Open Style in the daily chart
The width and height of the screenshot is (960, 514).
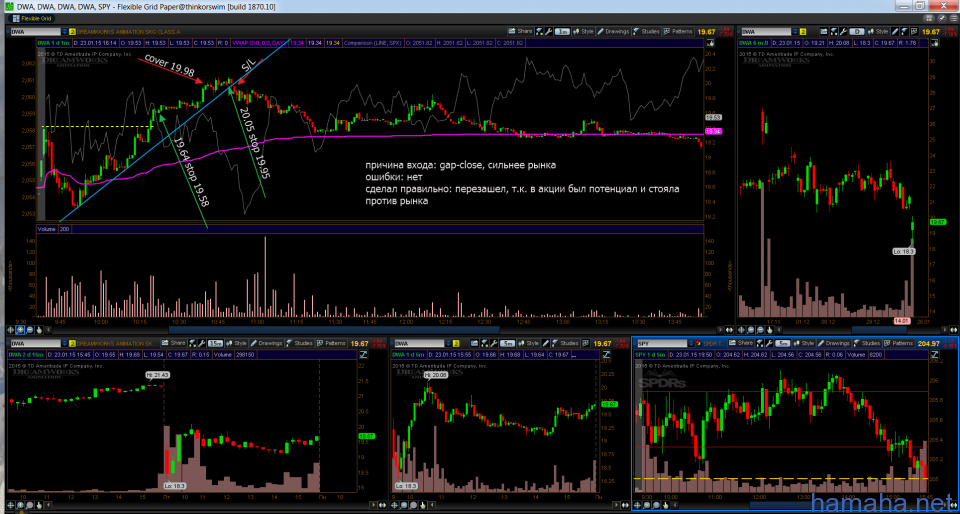tap(879, 31)
